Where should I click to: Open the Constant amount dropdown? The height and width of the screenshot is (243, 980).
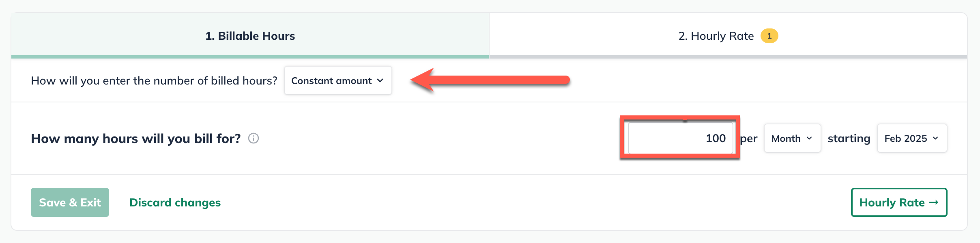point(337,80)
